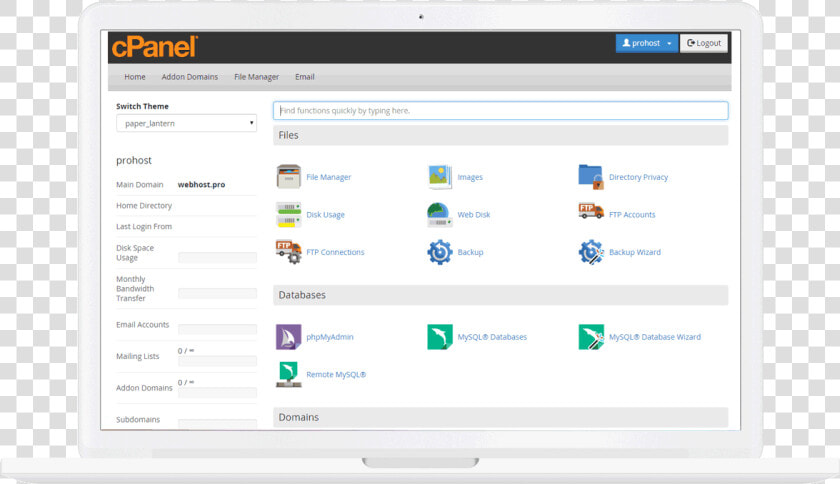
Task: Go to the Home menu item
Action: (x=134, y=77)
